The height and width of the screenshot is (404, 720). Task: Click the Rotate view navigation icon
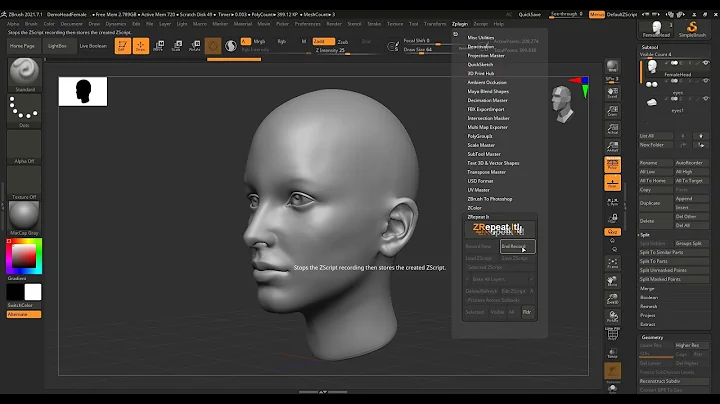612,317
